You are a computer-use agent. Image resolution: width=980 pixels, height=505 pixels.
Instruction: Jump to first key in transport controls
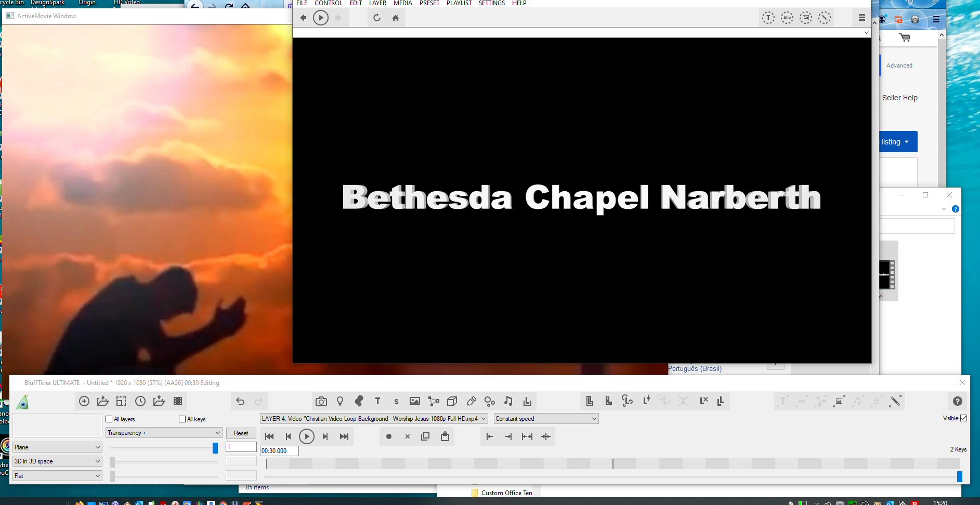coord(269,436)
